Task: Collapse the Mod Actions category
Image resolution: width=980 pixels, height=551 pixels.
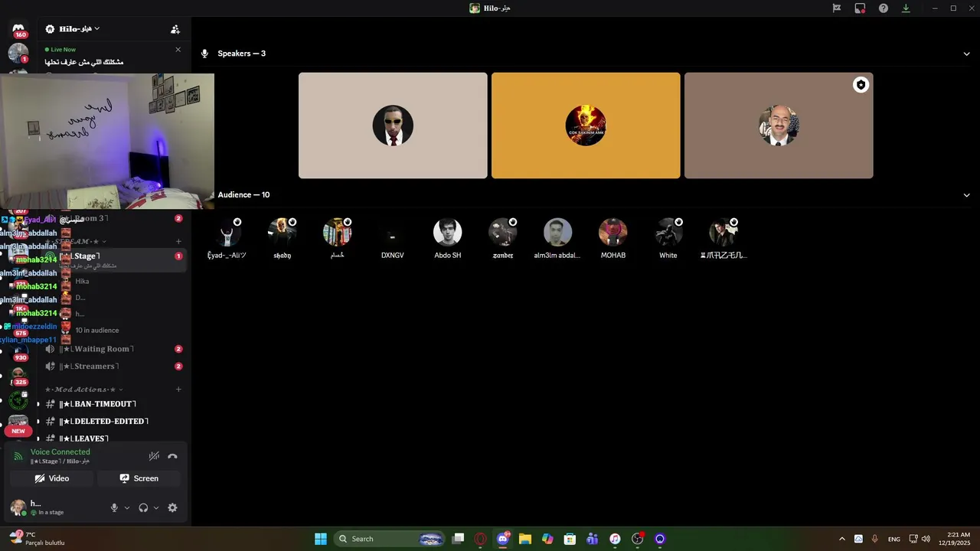Action: tap(84, 390)
